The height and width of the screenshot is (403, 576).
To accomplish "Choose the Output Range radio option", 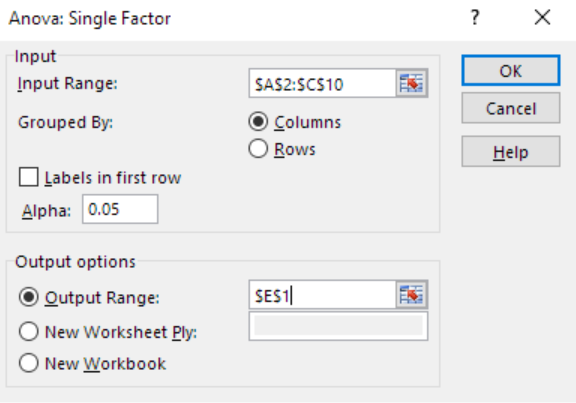I will pyautogui.click(x=29, y=297).
